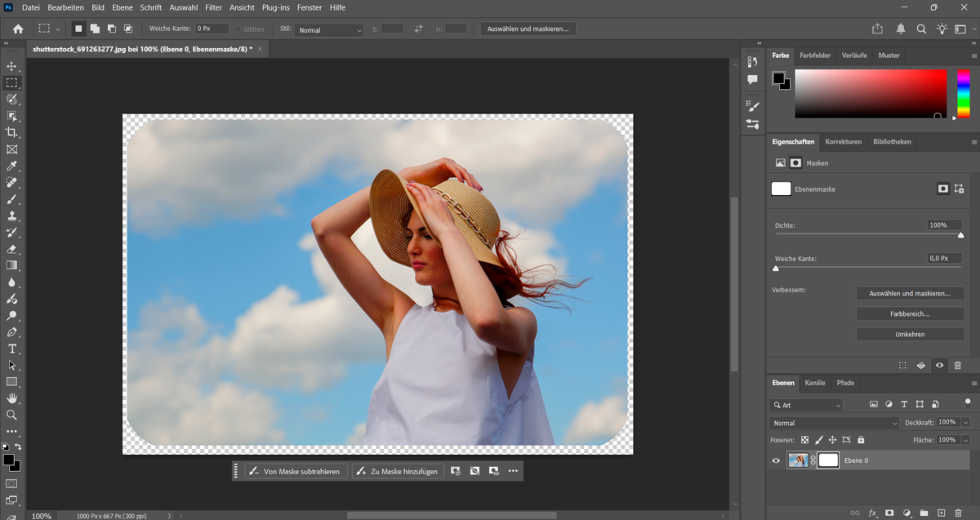
Task: Select the Clone Stamp tool
Action: [12, 216]
